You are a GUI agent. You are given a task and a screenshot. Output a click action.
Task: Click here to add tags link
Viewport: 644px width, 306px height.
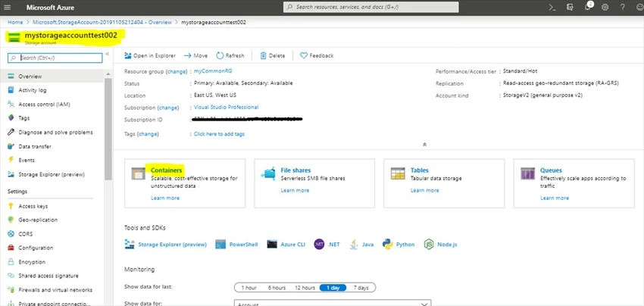coord(219,134)
